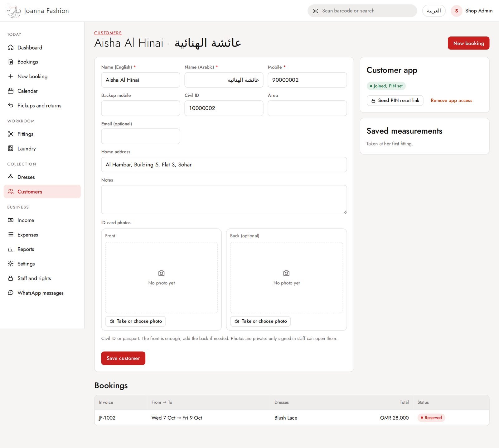Click the Staff and rights lock icon

click(x=11, y=278)
